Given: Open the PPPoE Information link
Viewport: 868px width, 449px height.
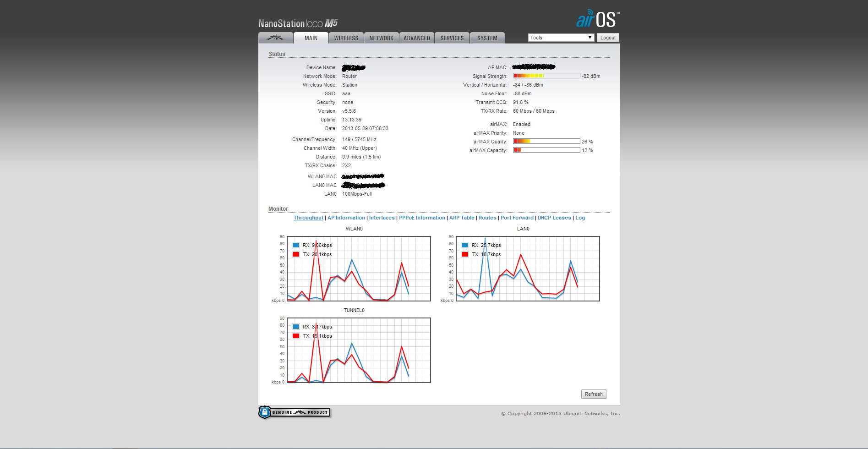Looking at the screenshot, I should pos(422,218).
